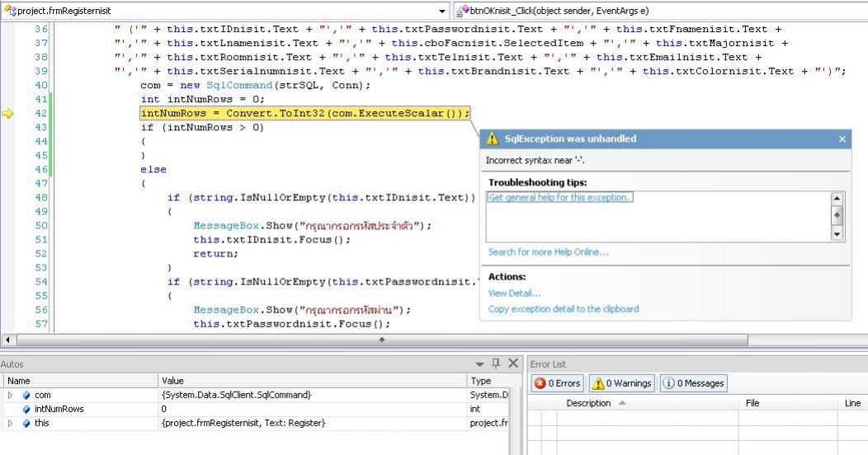Click the variable icon beside intNumRows in Autos
868x455 pixels.
tap(26, 409)
